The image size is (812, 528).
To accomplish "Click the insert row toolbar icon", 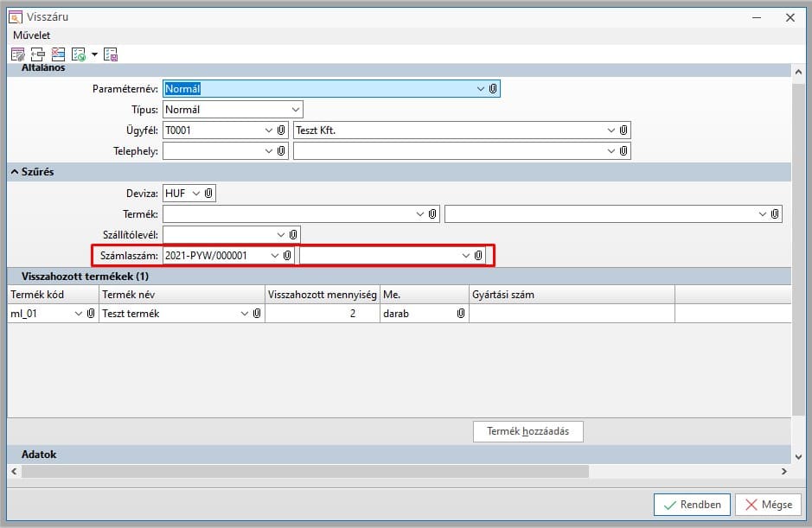I will [x=37, y=54].
